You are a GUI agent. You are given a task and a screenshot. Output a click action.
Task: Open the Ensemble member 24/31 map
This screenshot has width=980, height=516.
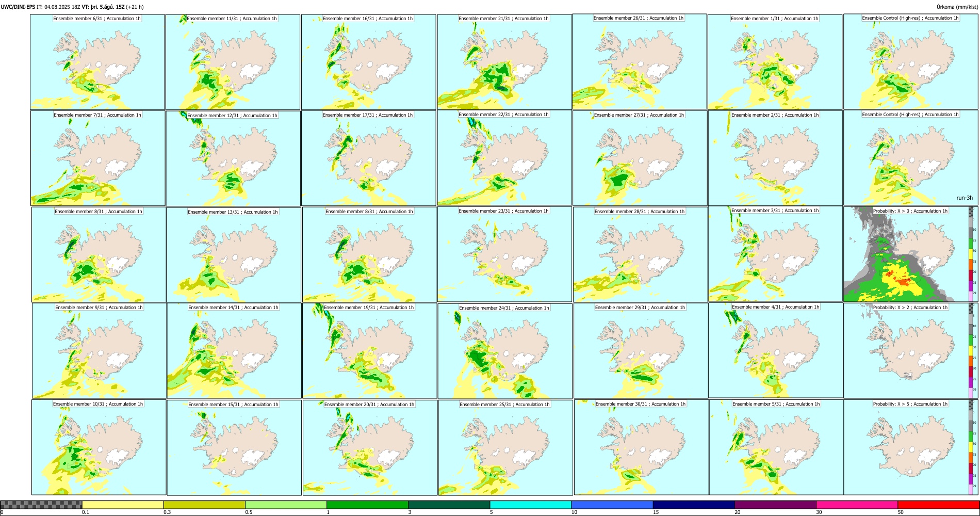[505, 351]
